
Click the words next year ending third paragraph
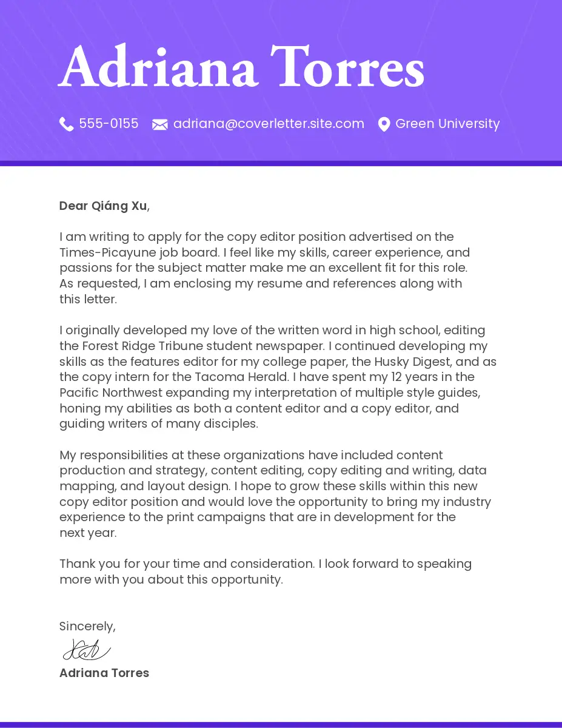click(87, 533)
